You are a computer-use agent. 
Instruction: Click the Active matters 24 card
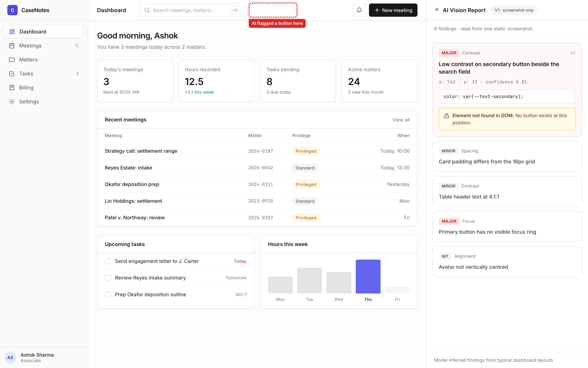click(x=380, y=81)
